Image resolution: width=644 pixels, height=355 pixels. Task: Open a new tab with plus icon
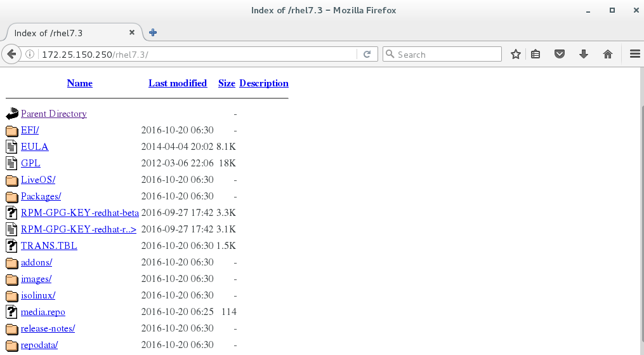coord(153,32)
